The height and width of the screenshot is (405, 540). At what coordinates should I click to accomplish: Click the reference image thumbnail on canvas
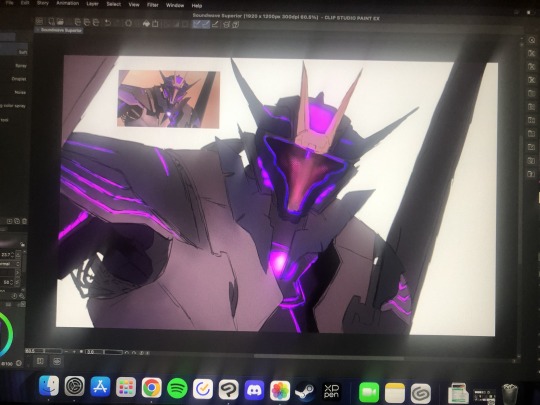169,99
